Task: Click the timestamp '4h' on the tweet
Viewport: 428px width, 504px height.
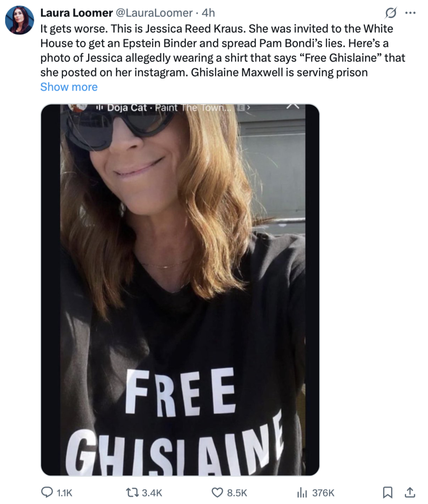Action: pos(207,13)
